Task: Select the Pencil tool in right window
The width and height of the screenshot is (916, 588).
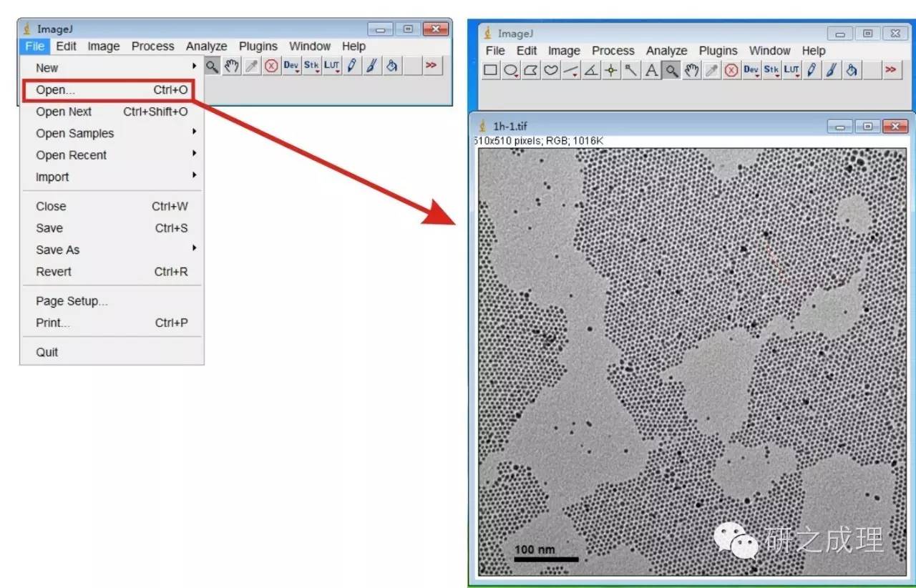Action: coord(811,69)
